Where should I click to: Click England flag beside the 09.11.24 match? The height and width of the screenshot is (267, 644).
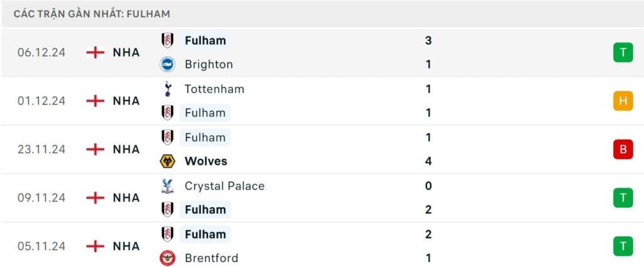tap(95, 198)
